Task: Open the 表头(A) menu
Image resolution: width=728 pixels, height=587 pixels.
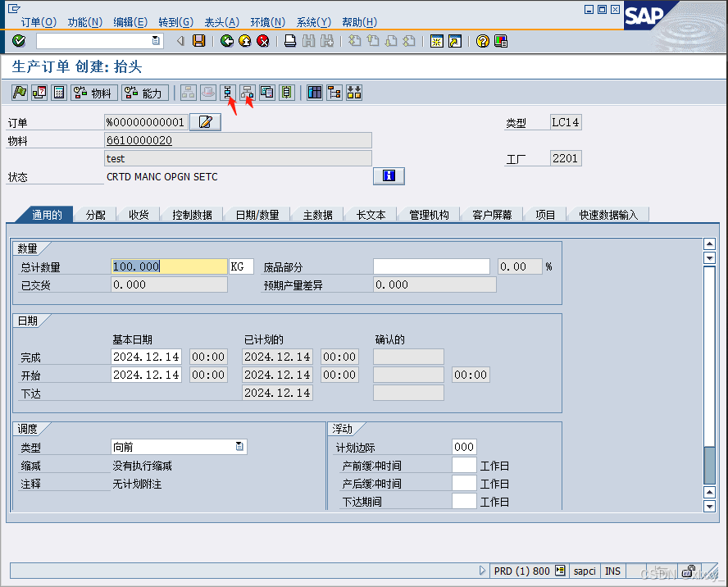Action: click(x=222, y=22)
